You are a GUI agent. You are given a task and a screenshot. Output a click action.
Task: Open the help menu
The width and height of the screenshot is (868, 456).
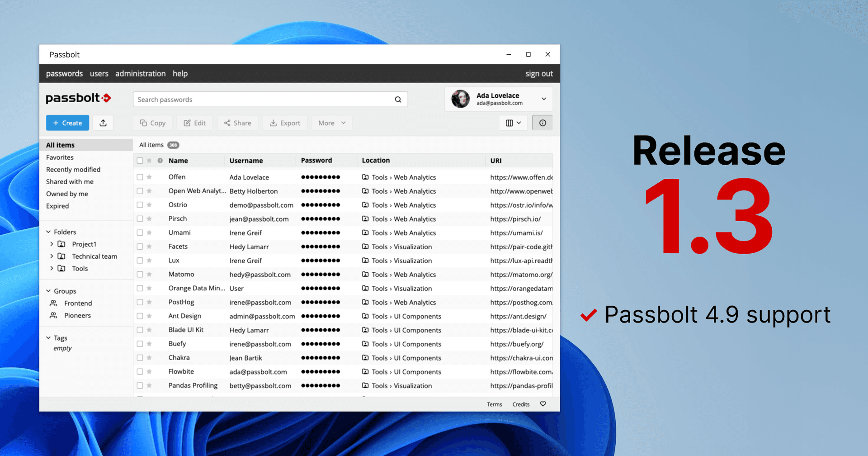click(180, 73)
